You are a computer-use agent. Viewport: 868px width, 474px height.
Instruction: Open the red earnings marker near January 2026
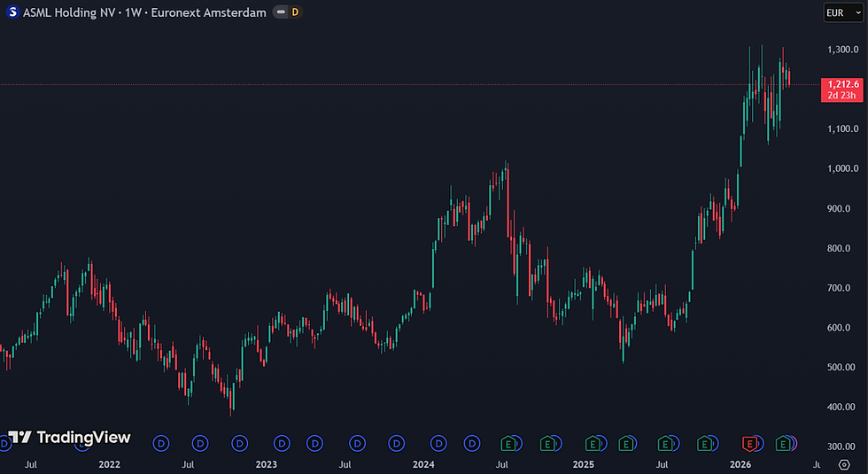(x=749, y=444)
